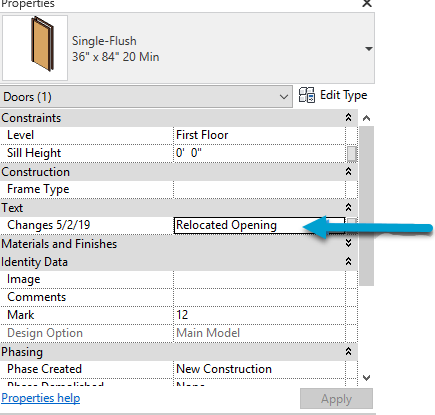Click the Single-Flush door preview thumbnail
435x415 pixels.
(35, 48)
